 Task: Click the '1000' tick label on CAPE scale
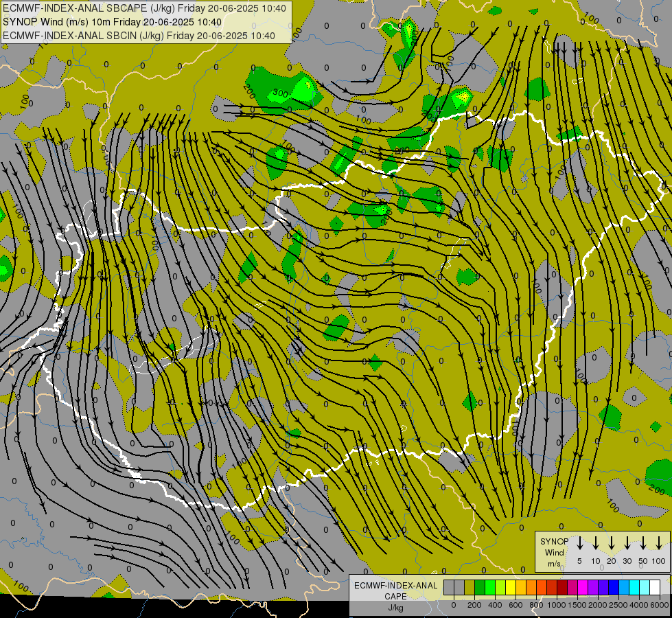point(557,605)
